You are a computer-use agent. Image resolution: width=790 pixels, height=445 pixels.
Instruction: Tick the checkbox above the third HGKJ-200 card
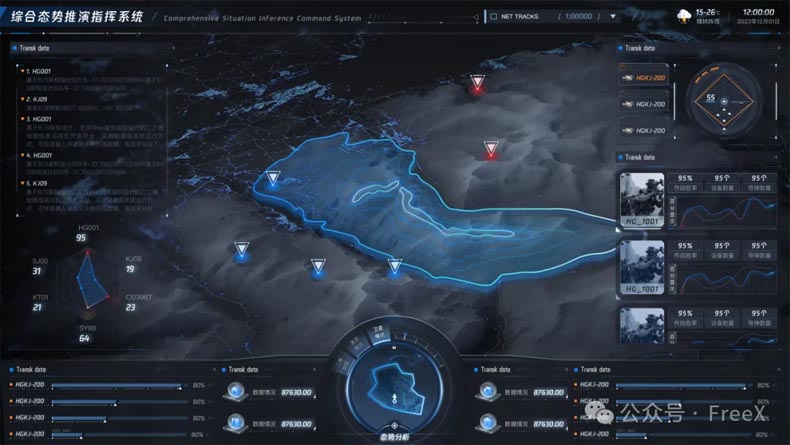coord(623,119)
